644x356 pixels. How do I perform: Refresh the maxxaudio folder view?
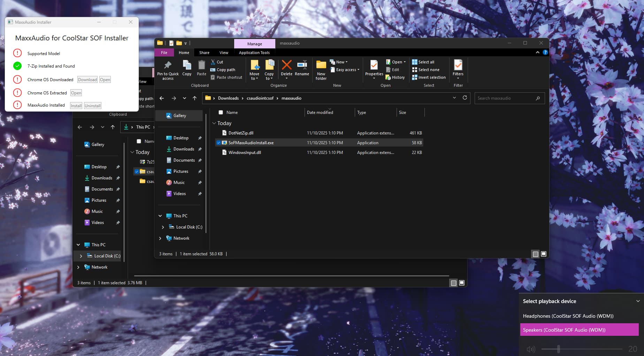click(x=465, y=98)
